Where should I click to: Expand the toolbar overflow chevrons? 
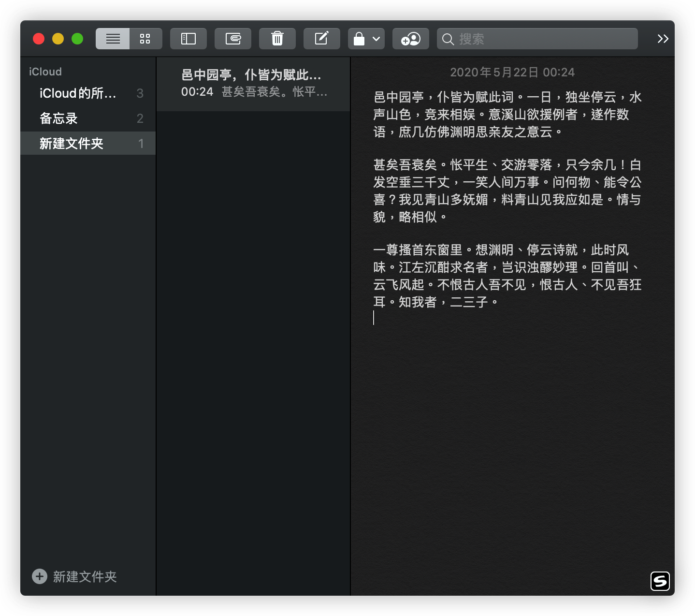click(x=663, y=39)
